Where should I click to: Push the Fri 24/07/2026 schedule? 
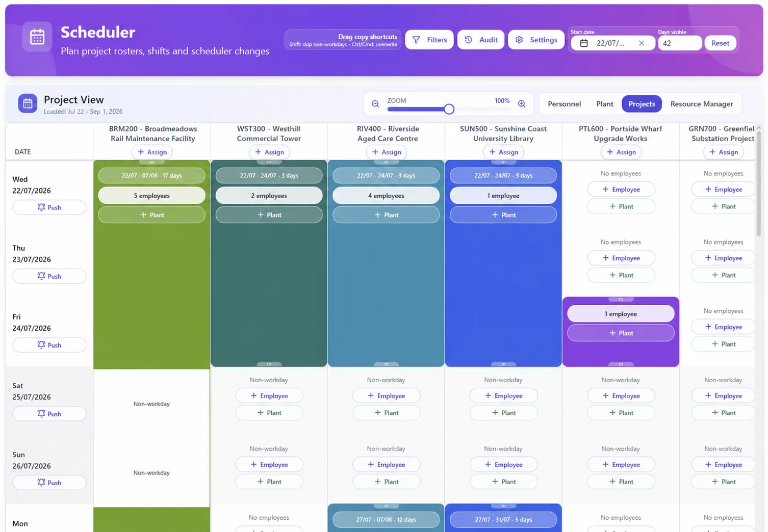click(x=49, y=345)
